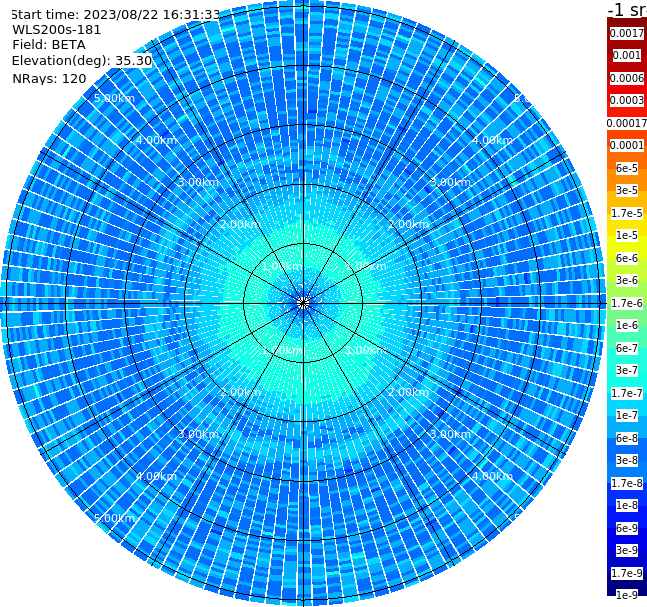The height and width of the screenshot is (607, 647).
Task: Click the upper-left 3.00km range label
Action: coord(198,182)
